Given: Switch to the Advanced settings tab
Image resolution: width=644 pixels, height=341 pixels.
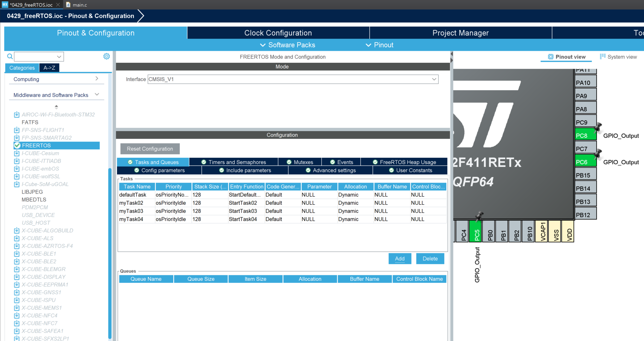Looking at the screenshot, I should coord(331,170).
